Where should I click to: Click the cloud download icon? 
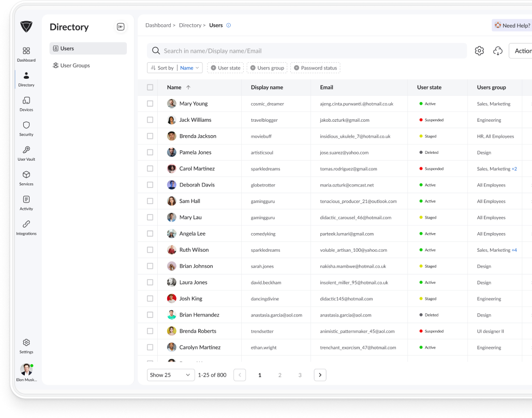[497, 51]
